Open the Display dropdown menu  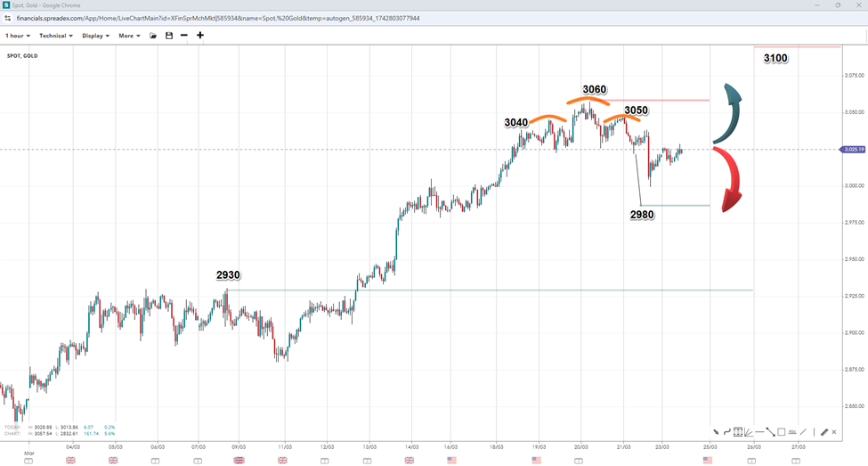(x=95, y=36)
